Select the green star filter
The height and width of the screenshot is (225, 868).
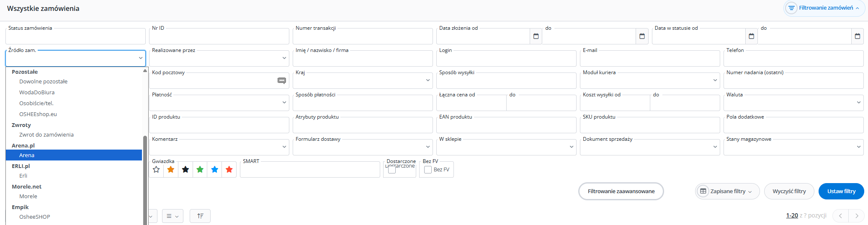pos(200,170)
